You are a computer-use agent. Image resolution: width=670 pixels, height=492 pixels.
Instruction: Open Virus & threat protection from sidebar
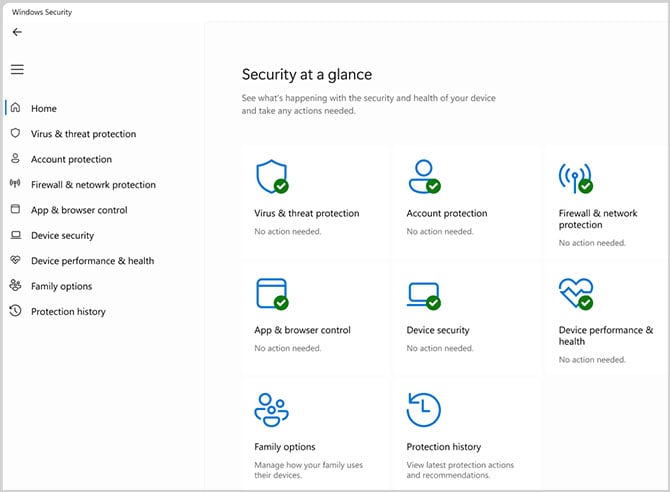coord(83,134)
